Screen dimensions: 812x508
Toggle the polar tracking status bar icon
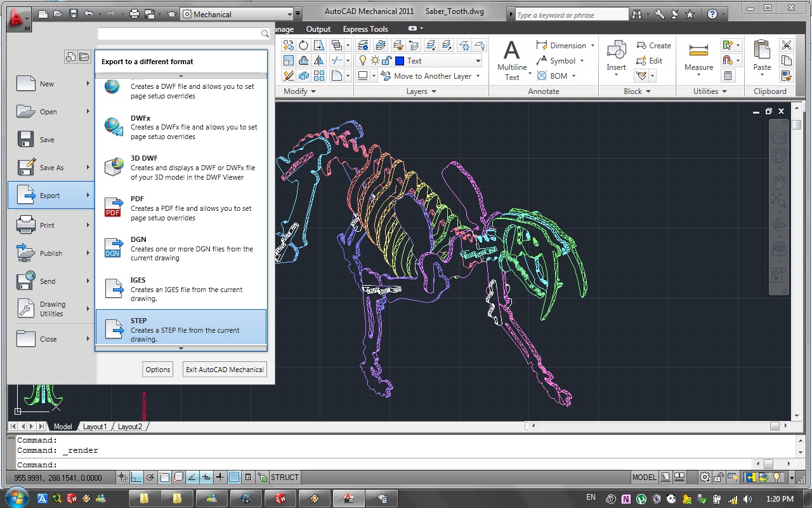pyautogui.click(x=151, y=478)
